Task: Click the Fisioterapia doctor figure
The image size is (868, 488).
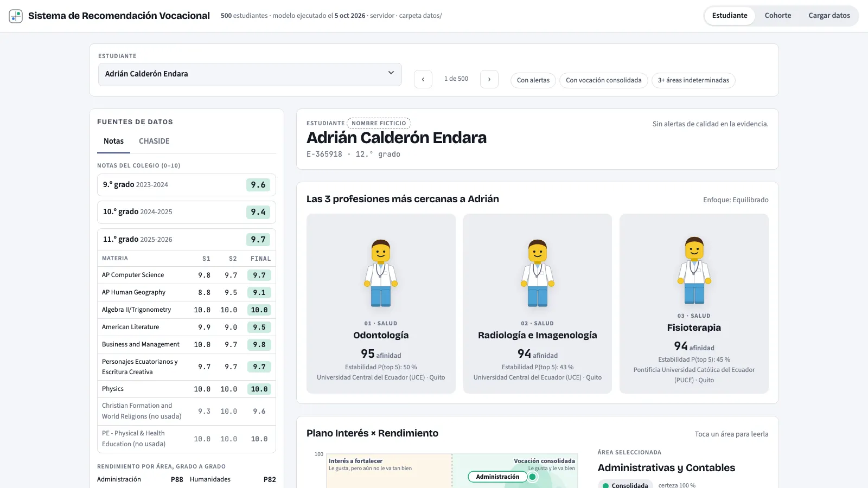Action: [x=694, y=270]
